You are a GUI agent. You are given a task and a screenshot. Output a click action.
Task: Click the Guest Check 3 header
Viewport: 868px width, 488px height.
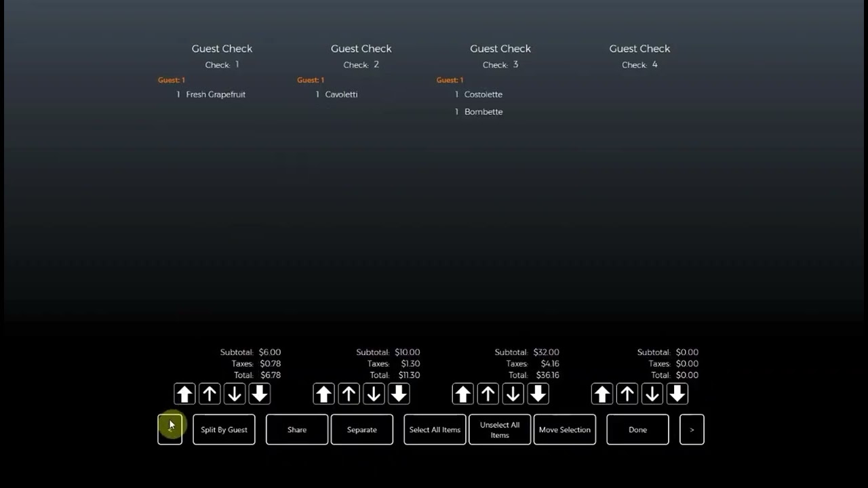tap(500, 49)
